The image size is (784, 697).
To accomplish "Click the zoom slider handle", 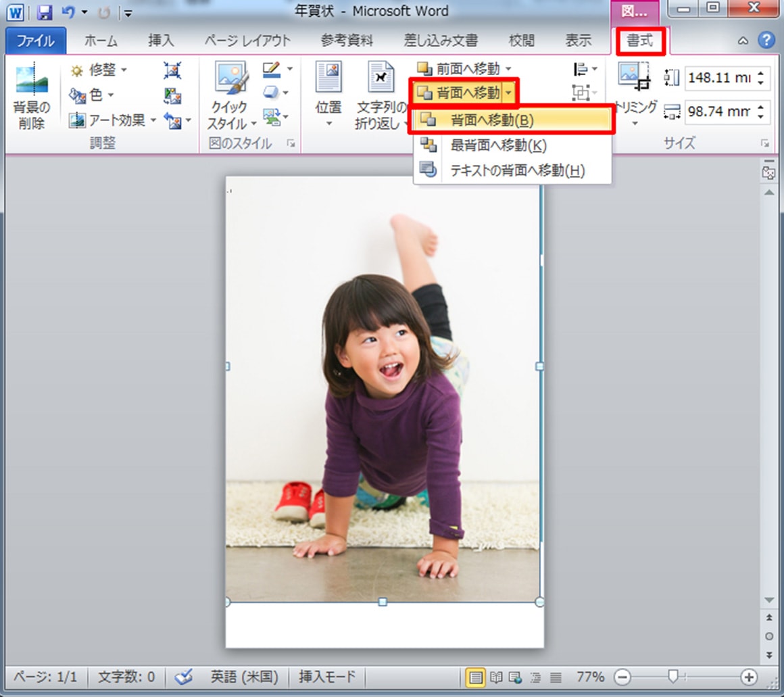I will [673, 677].
